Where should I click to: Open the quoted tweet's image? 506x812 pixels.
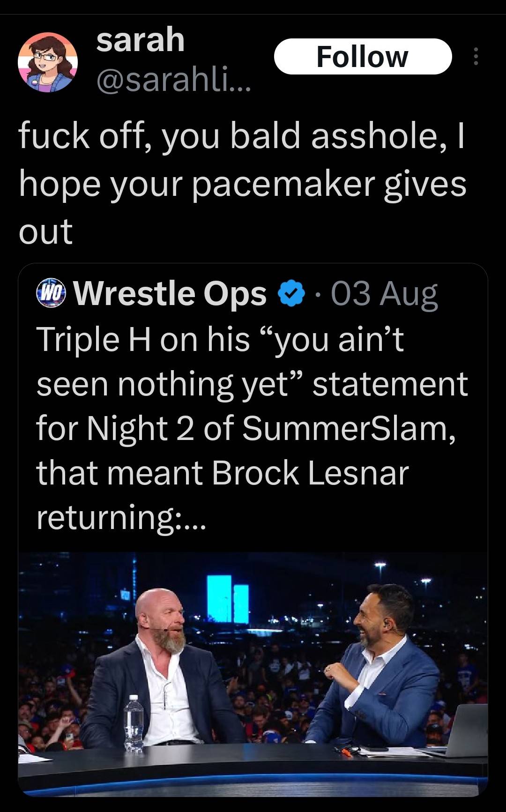click(253, 674)
